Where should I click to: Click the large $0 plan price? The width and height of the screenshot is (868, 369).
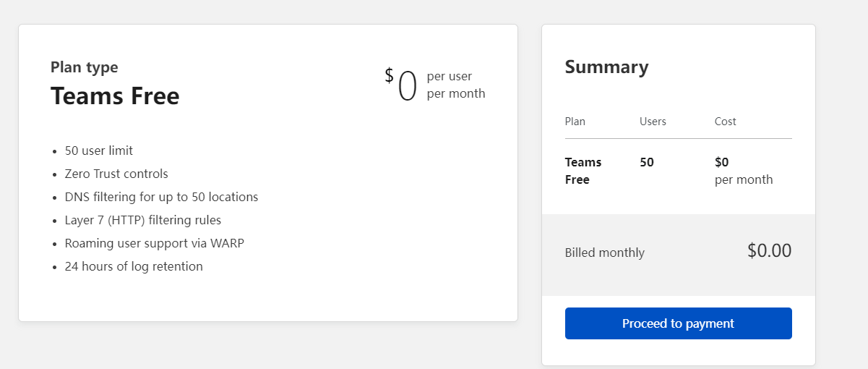[402, 85]
